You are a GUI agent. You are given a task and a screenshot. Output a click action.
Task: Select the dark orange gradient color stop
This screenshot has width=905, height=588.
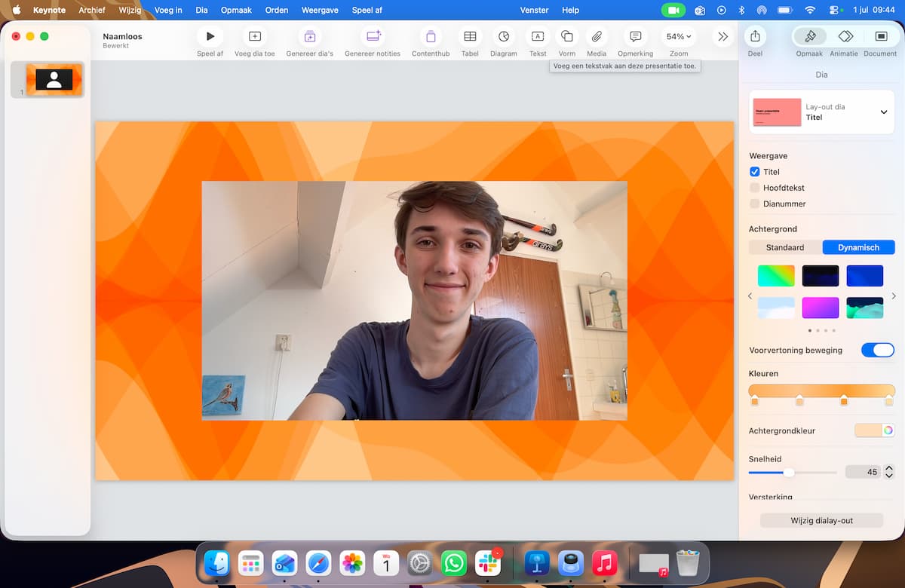pyautogui.click(x=844, y=401)
